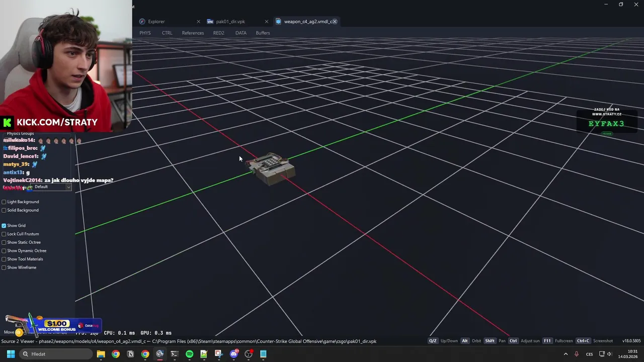
Task: Click the CES keyboard language indicator
Action: tap(589, 354)
